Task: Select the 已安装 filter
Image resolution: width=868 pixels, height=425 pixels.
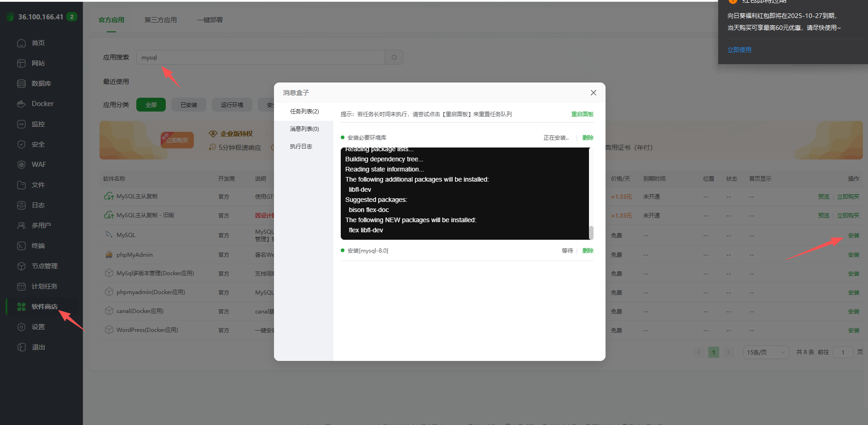Action: tap(188, 105)
